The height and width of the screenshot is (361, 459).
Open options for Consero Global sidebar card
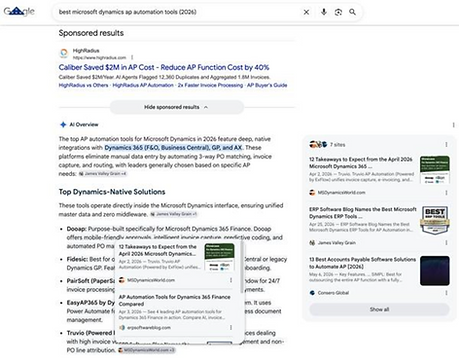[446, 293]
